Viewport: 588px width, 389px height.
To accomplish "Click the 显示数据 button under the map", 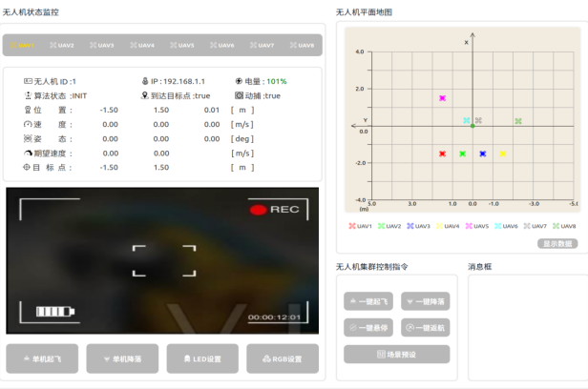I will pyautogui.click(x=557, y=244).
